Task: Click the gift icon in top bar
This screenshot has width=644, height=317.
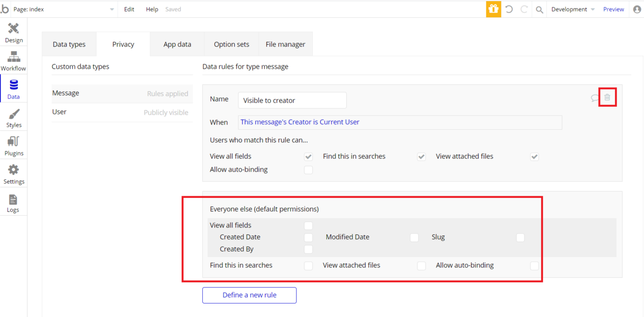Action: 493,9
